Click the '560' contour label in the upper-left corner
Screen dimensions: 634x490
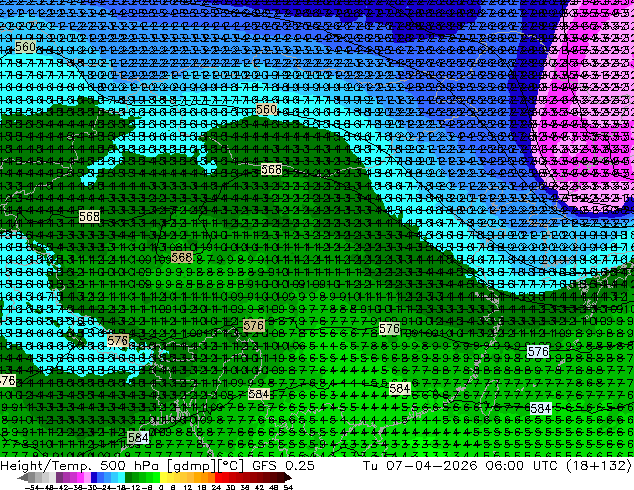(x=25, y=47)
